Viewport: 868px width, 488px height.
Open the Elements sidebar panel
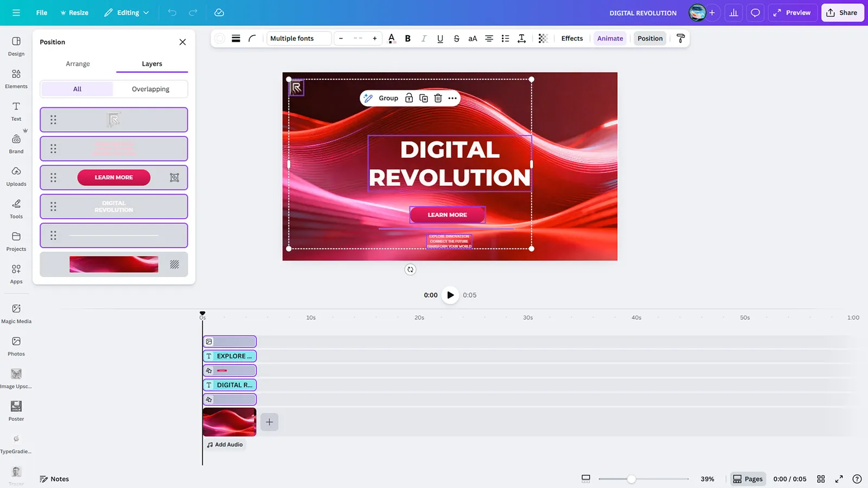16,78
